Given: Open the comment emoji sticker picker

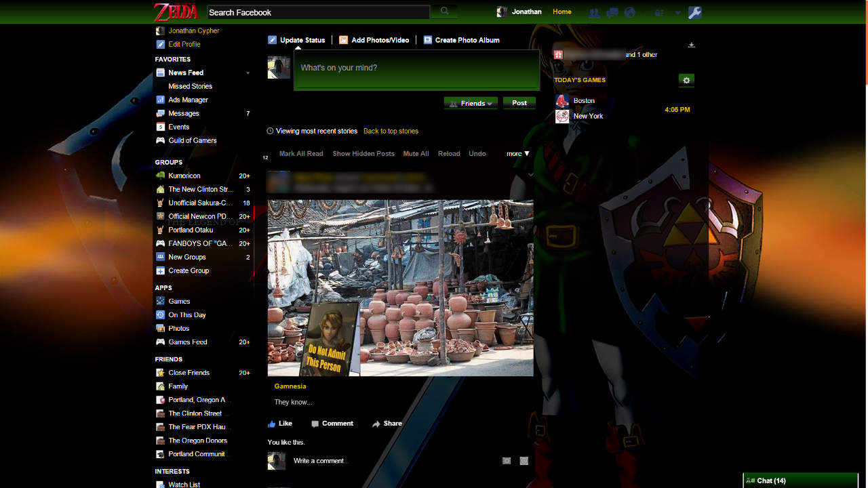Looking at the screenshot, I should tap(524, 461).
